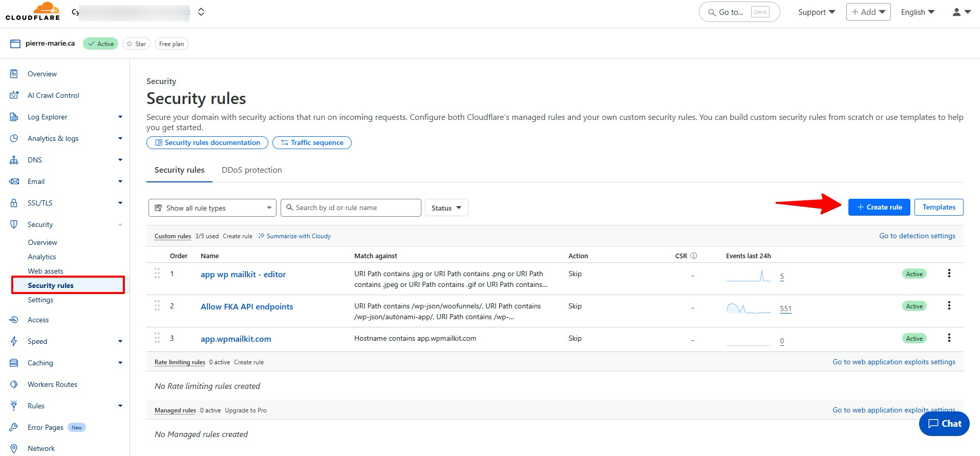Image resolution: width=980 pixels, height=456 pixels.
Task: Open the Show all rule types dropdown
Action: tap(212, 208)
